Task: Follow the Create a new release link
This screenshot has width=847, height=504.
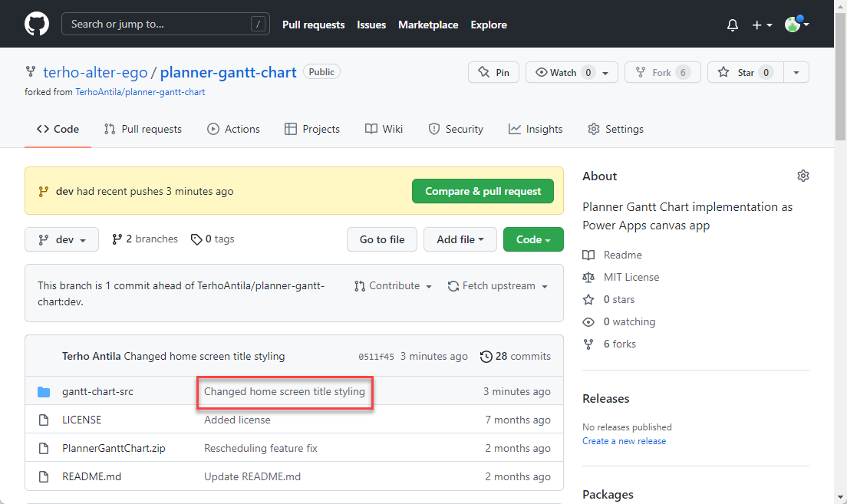Action: click(x=624, y=441)
